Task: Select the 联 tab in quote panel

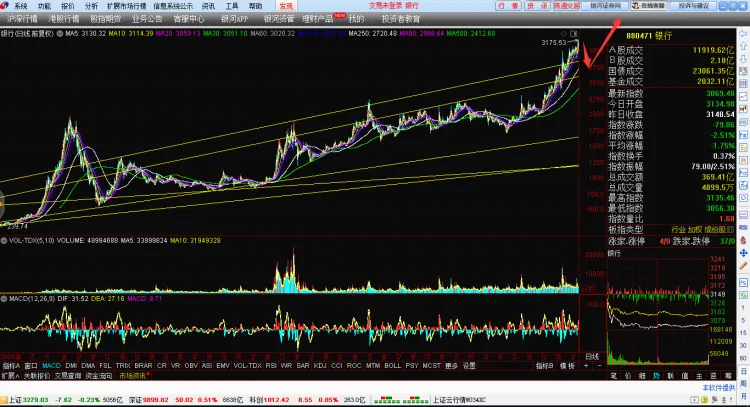Action: click(x=671, y=376)
